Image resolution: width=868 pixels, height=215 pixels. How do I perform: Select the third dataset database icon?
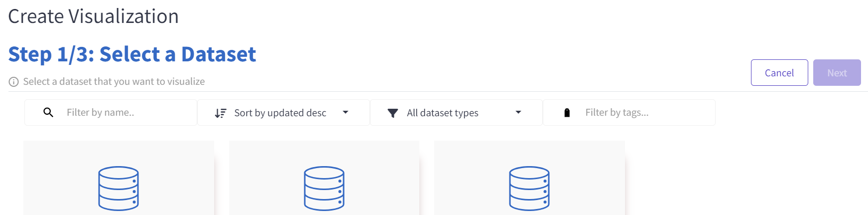pos(529,188)
